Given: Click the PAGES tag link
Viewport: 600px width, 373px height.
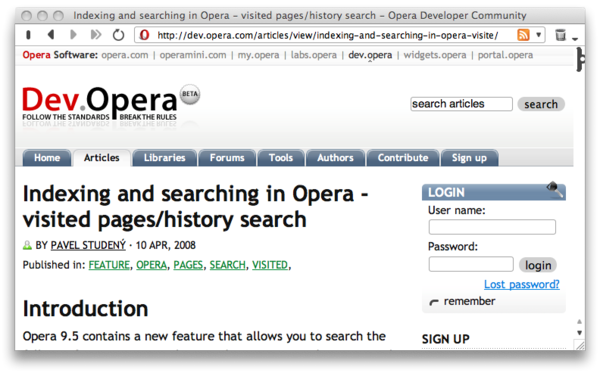Looking at the screenshot, I should pyautogui.click(x=188, y=265).
